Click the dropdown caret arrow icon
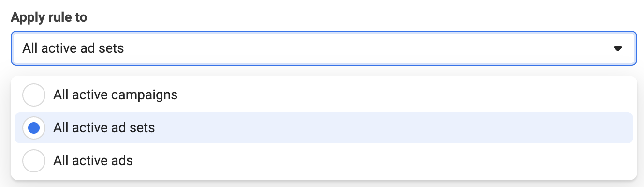The height and width of the screenshot is (187, 644). (x=617, y=48)
